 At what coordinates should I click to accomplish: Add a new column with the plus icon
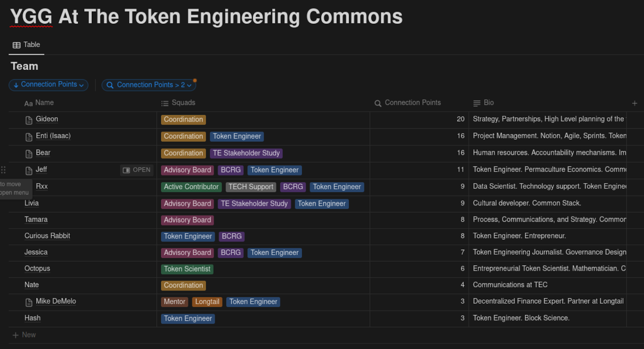point(634,103)
